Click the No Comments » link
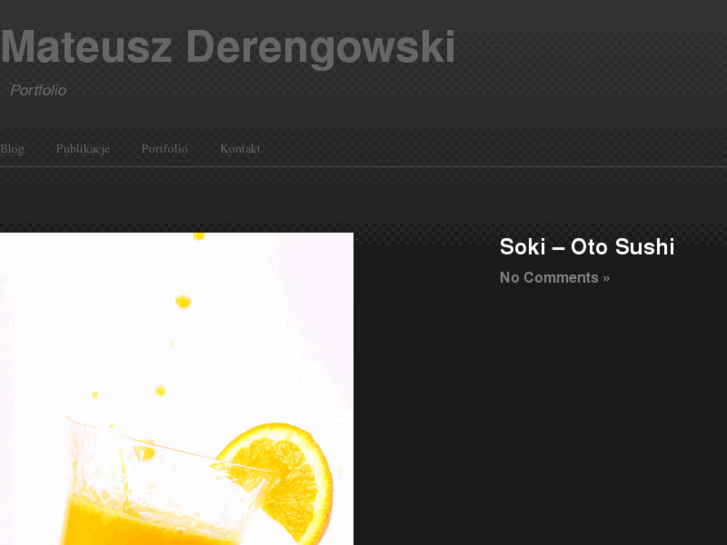The image size is (727, 545). point(555,277)
